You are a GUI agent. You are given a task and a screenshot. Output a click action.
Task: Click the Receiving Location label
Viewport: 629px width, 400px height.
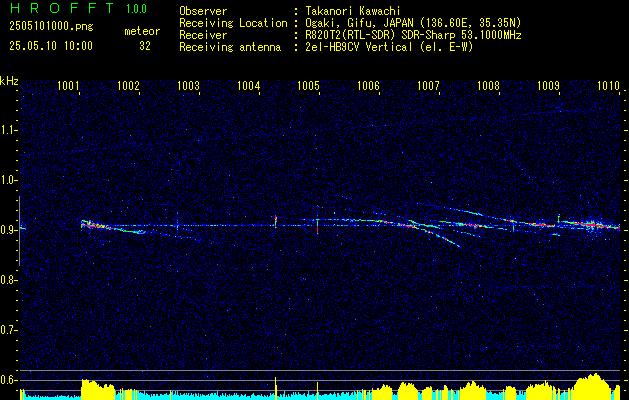click(233, 23)
